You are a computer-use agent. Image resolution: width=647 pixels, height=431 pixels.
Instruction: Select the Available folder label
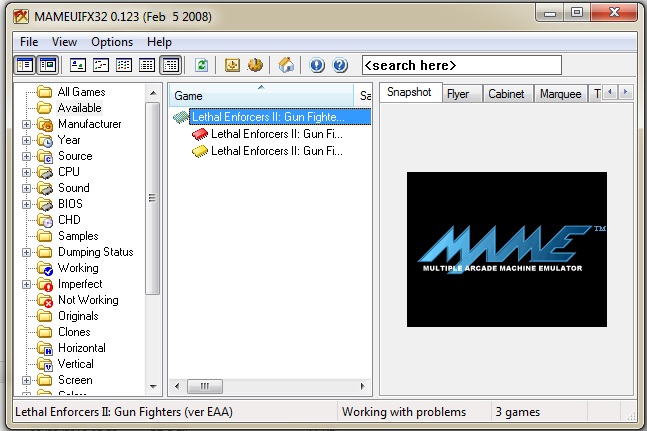click(x=79, y=108)
